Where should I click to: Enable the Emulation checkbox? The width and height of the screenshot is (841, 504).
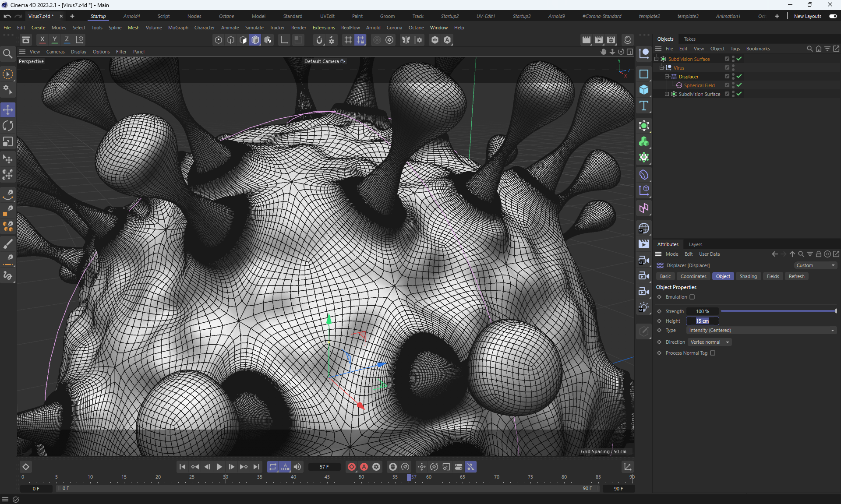pyautogui.click(x=692, y=297)
